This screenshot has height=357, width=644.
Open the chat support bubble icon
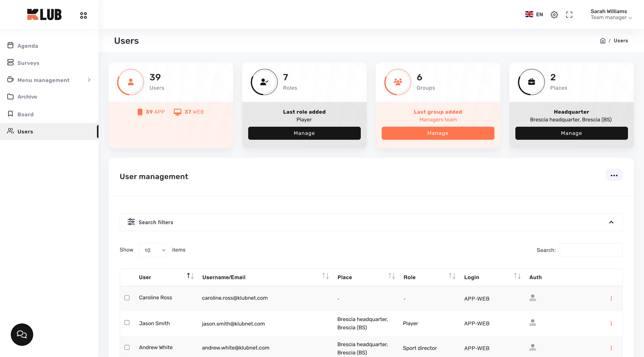point(22,334)
